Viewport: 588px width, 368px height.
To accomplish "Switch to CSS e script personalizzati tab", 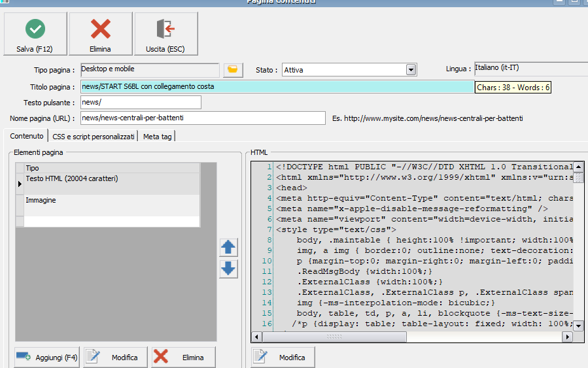I will click(94, 137).
